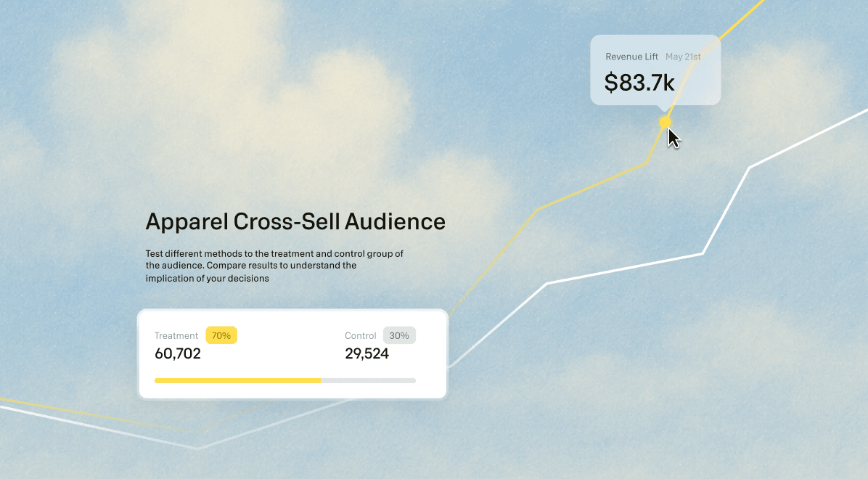This screenshot has height=479, width=868.
Task: Click the $83.7k revenue value
Action: pyautogui.click(x=639, y=83)
